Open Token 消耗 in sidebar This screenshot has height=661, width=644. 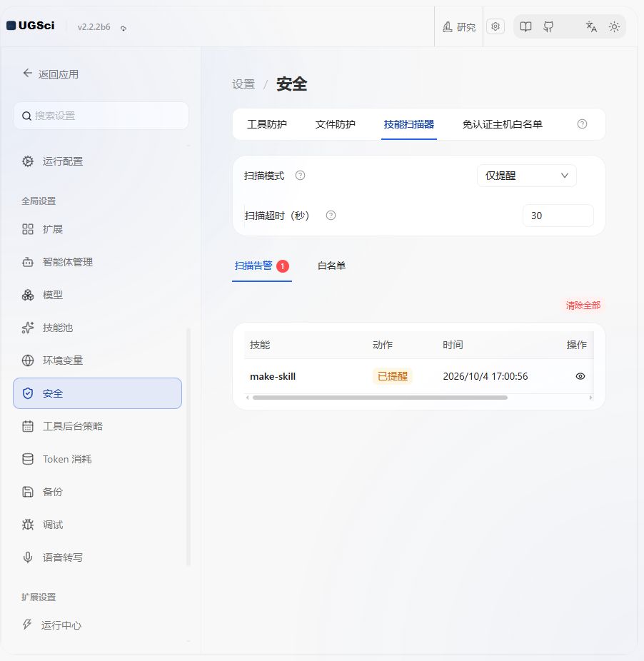coord(97,459)
